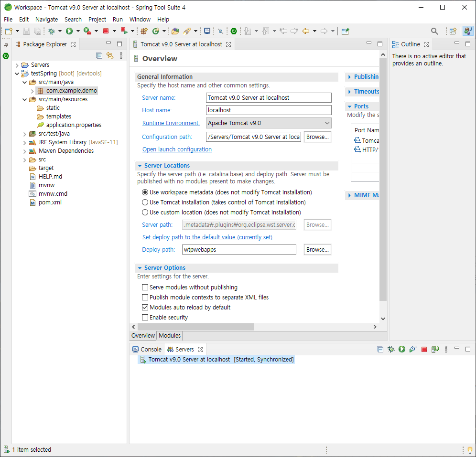Open the Runtime Environment combo box

pyautogui.click(x=269, y=123)
